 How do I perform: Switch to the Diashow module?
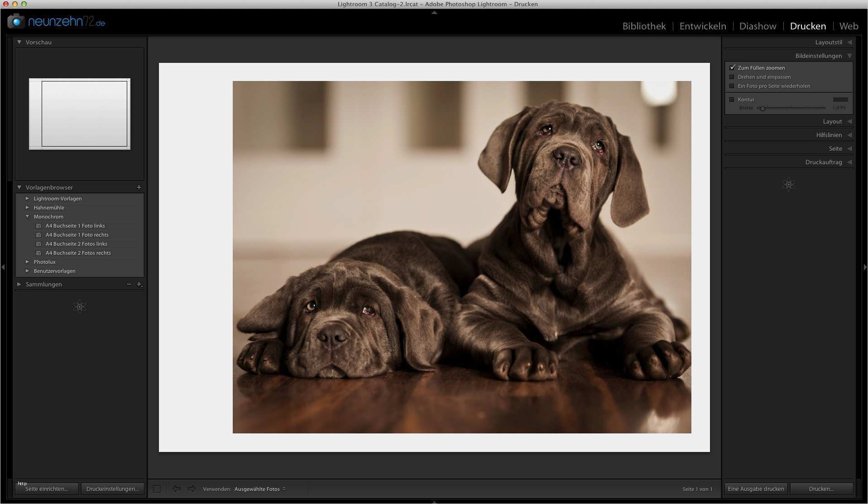click(758, 26)
